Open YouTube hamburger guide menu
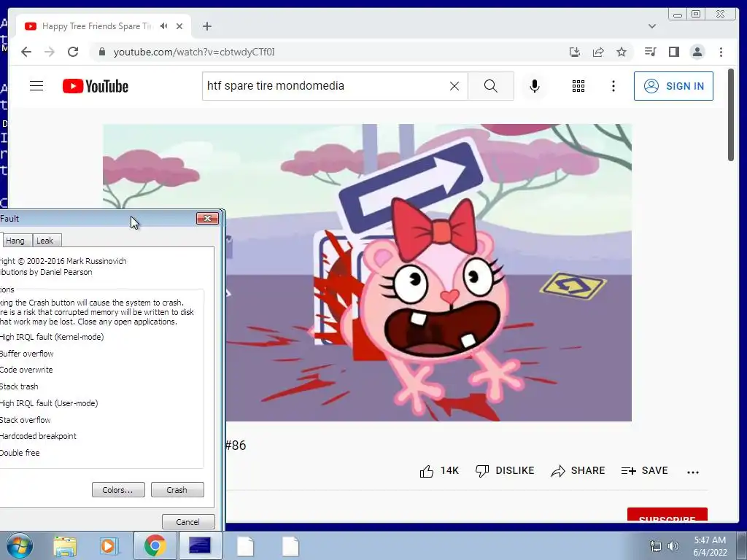747x560 pixels. click(x=36, y=86)
